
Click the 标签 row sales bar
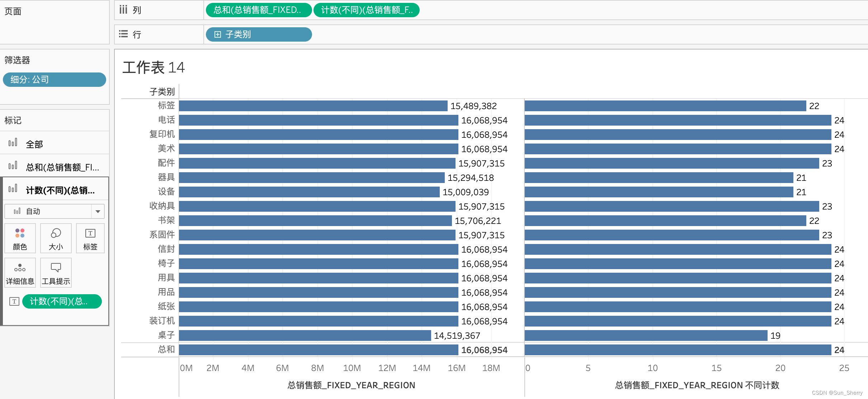(x=313, y=106)
